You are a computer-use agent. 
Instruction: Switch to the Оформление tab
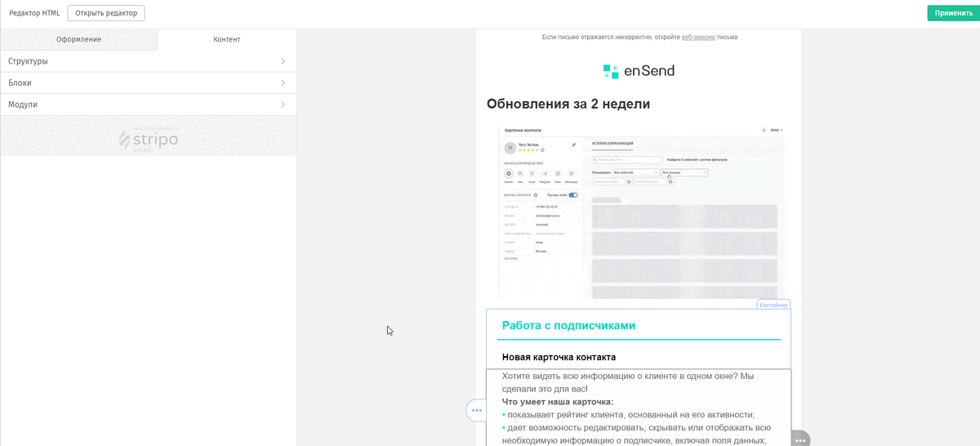tap(78, 39)
